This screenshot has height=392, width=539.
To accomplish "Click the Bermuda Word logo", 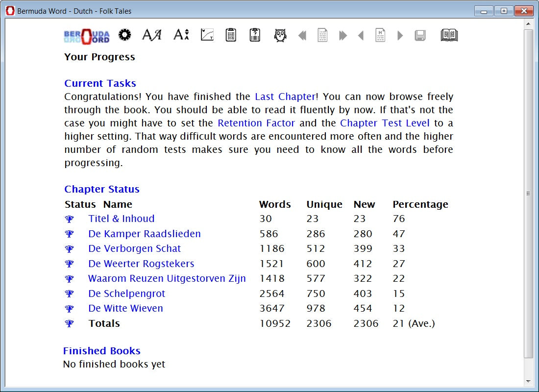I will tap(87, 36).
